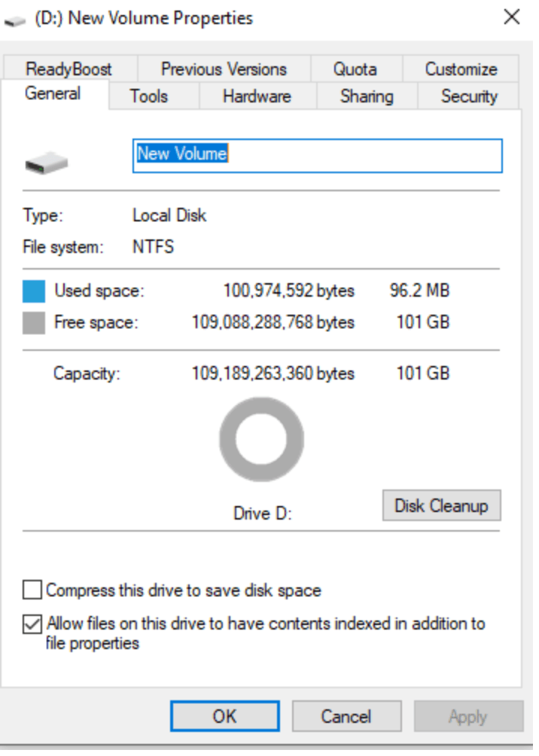Screen dimensions: 539x756
Task: Click the blue Used space color square
Action: [34, 291]
